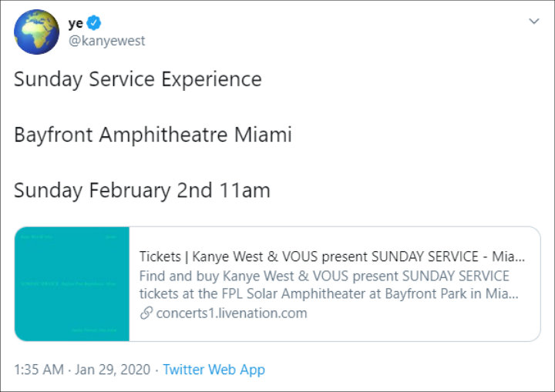Viewport: 555px width, 392px height.
Task: Click the "Bayfront Amphitheatre Miami" line
Action: click(153, 135)
